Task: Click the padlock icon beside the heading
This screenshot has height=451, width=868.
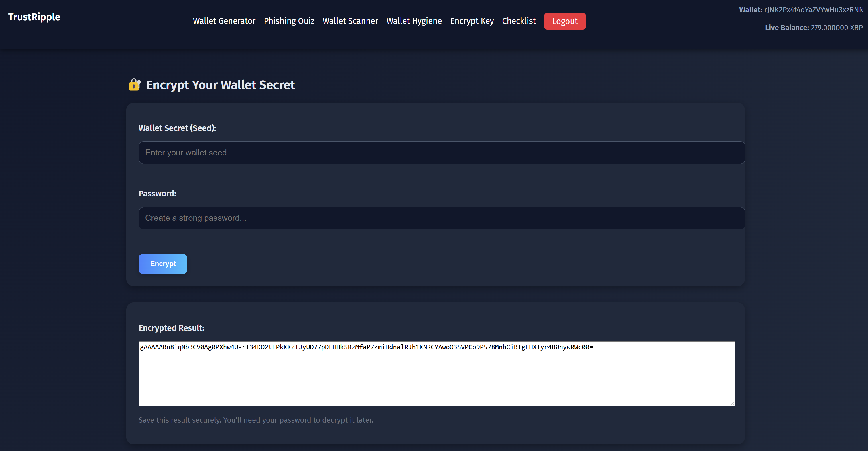Action: (134, 85)
